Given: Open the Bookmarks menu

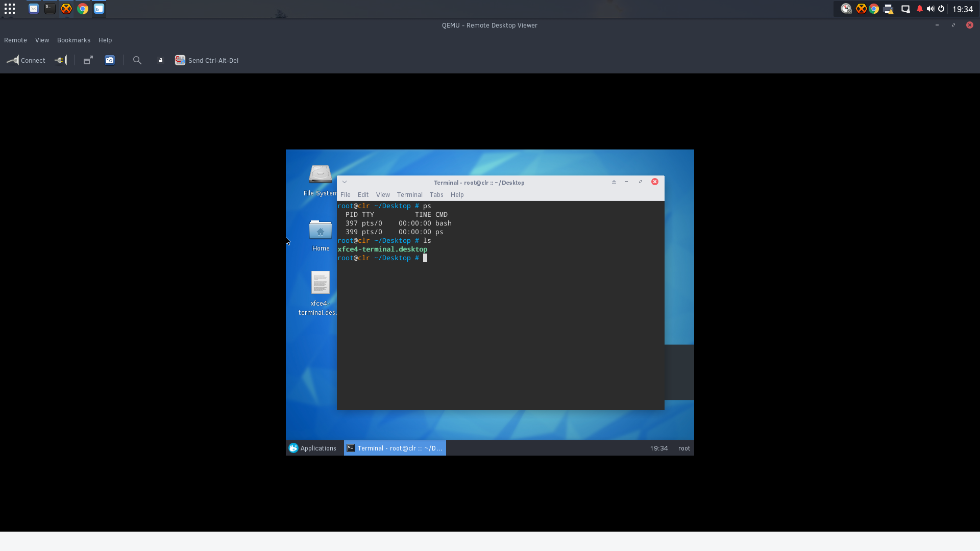Looking at the screenshot, I should click(x=73, y=40).
